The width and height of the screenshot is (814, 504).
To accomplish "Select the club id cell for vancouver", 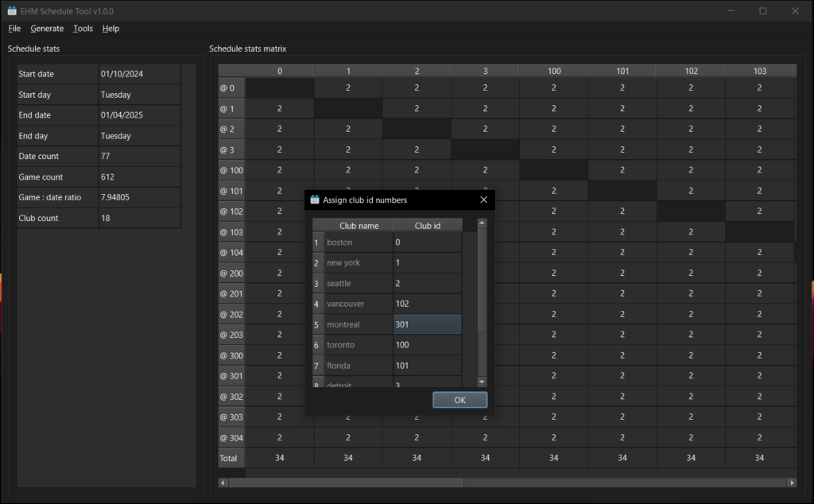I will [x=427, y=304].
